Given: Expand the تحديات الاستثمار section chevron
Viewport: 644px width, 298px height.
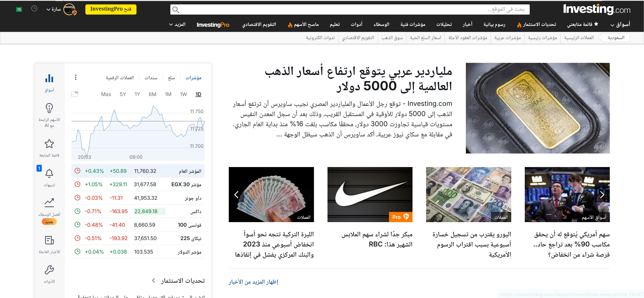Looking at the screenshot, I should pyautogui.click(x=153, y=281).
